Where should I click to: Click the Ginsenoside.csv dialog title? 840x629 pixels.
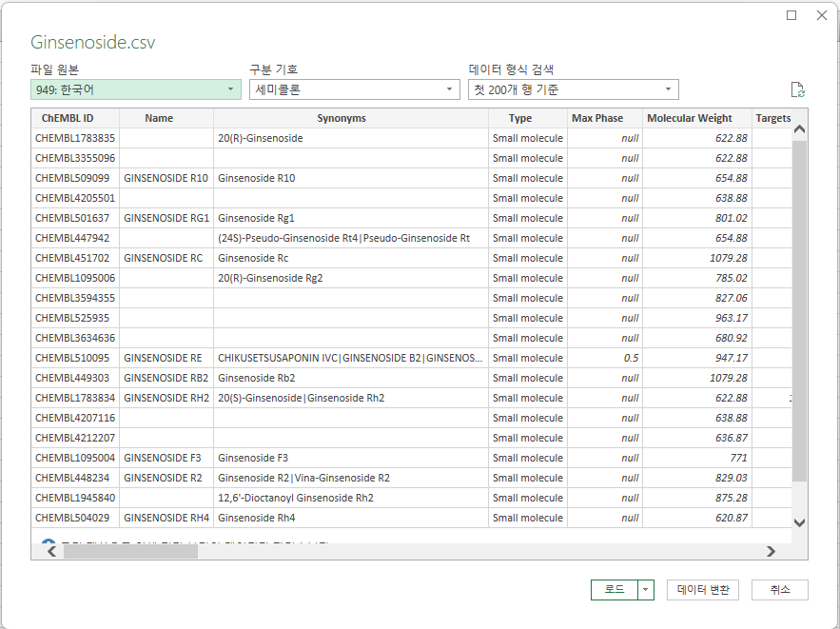[x=92, y=42]
